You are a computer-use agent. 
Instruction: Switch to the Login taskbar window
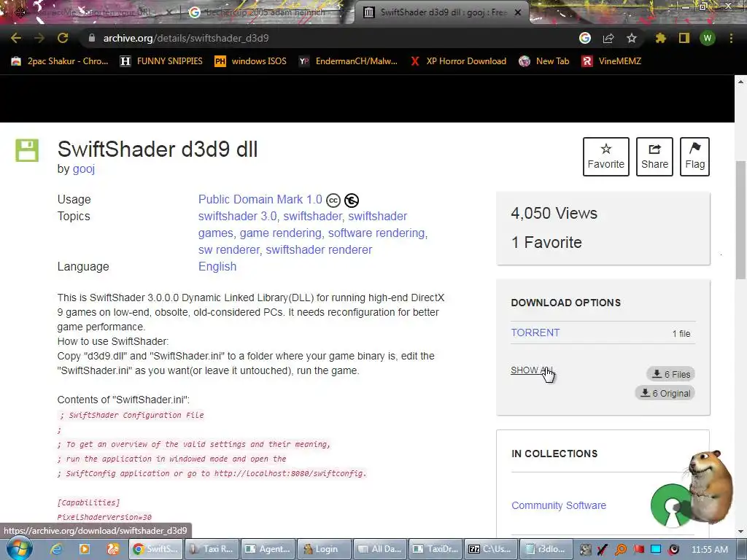coord(323,549)
